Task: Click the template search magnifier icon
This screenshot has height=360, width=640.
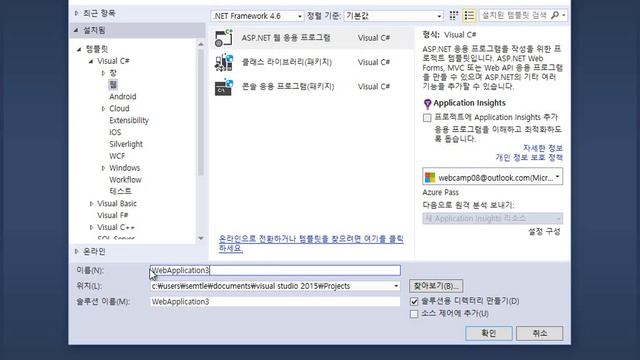Action: (555, 16)
